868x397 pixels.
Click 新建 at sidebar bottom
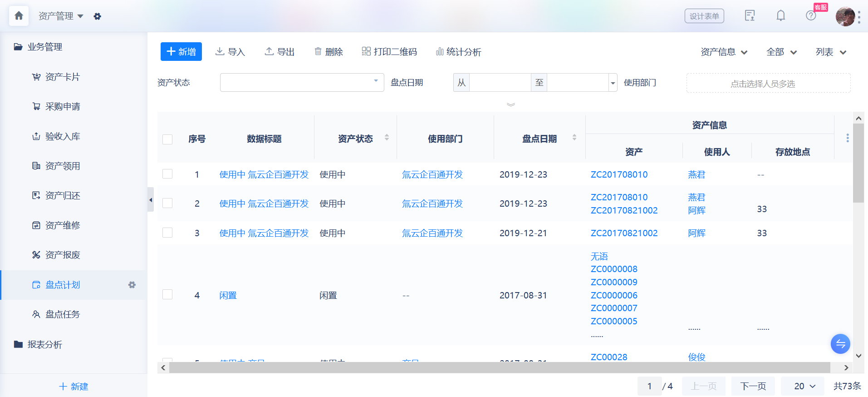point(74,386)
